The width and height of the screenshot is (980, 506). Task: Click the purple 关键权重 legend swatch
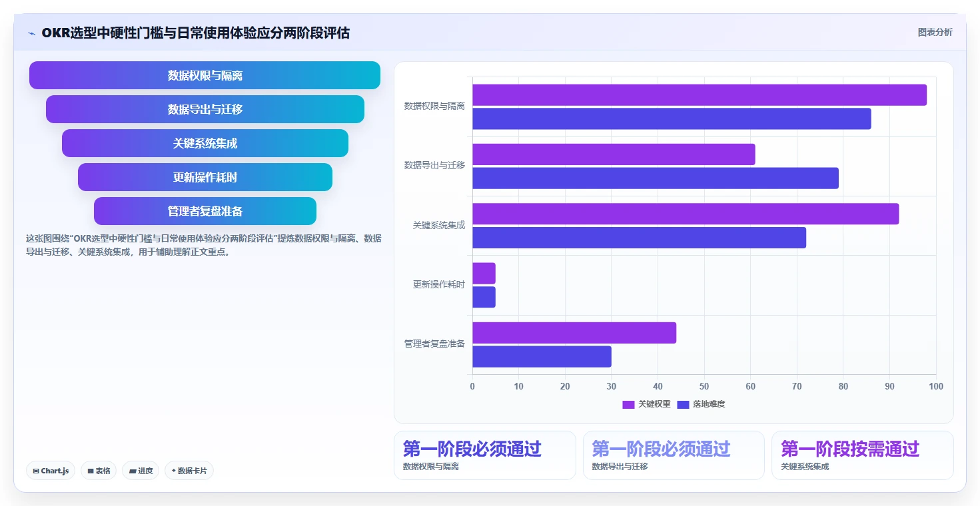[x=628, y=404]
